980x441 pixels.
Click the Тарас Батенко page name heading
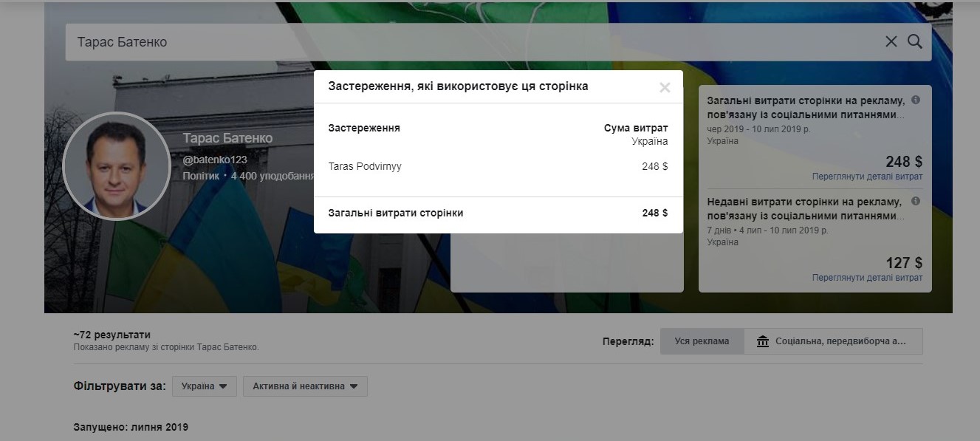tap(227, 138)
